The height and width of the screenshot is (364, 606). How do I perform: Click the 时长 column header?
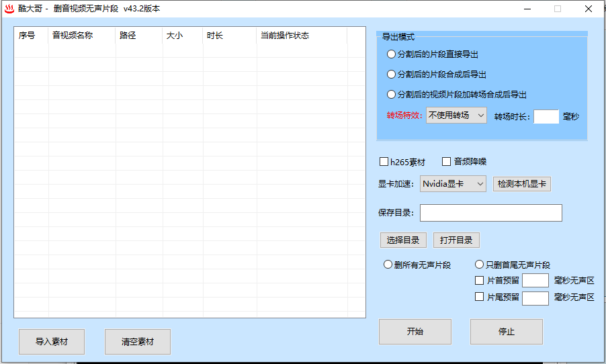tap(230, 36)
